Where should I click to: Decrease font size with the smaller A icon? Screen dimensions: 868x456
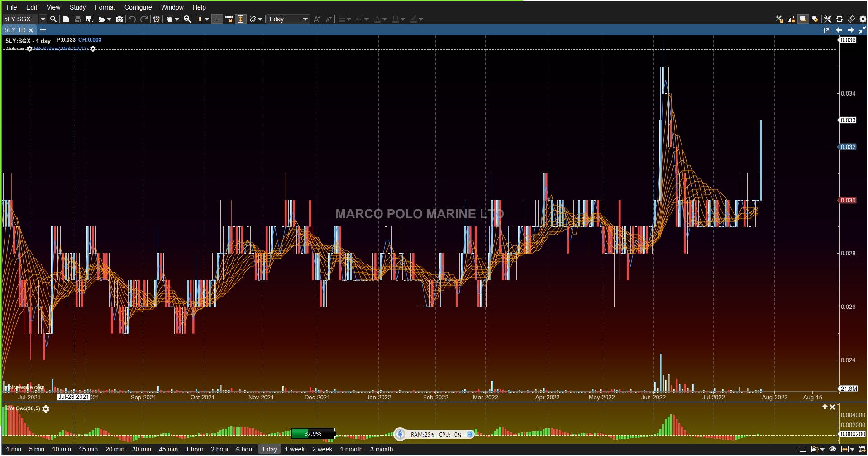[329, 19]
